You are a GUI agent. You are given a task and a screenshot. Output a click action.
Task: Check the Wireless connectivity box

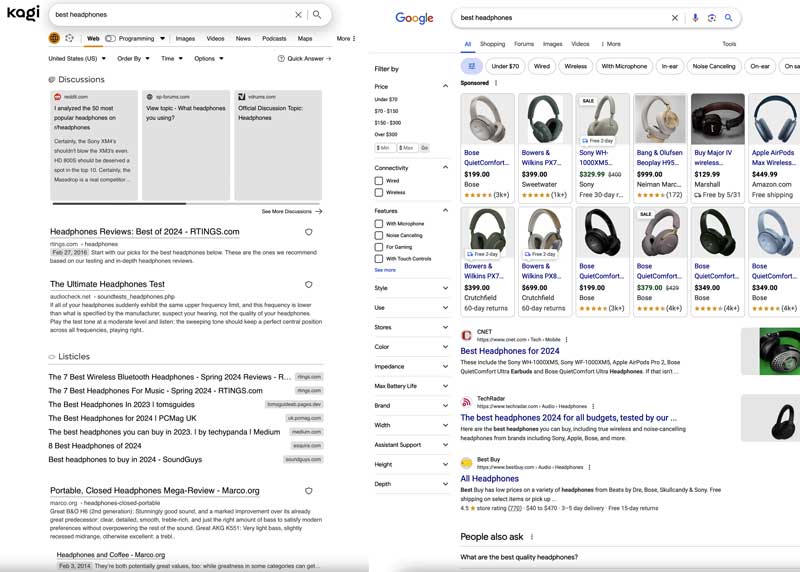click(379, 192)
